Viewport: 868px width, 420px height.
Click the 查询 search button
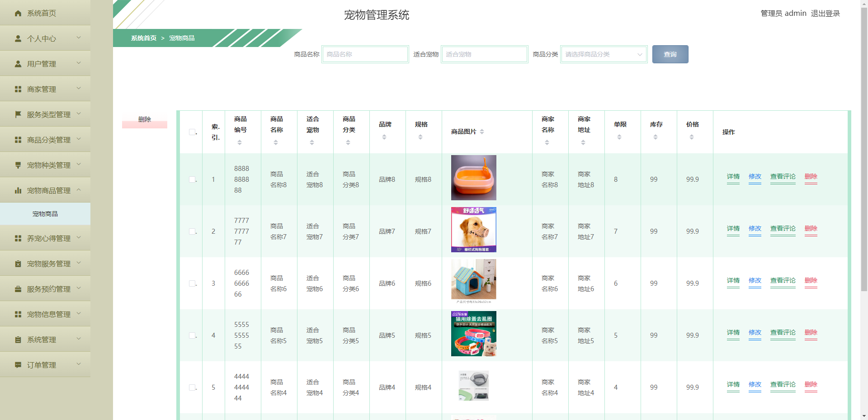[x=670, y=54]
